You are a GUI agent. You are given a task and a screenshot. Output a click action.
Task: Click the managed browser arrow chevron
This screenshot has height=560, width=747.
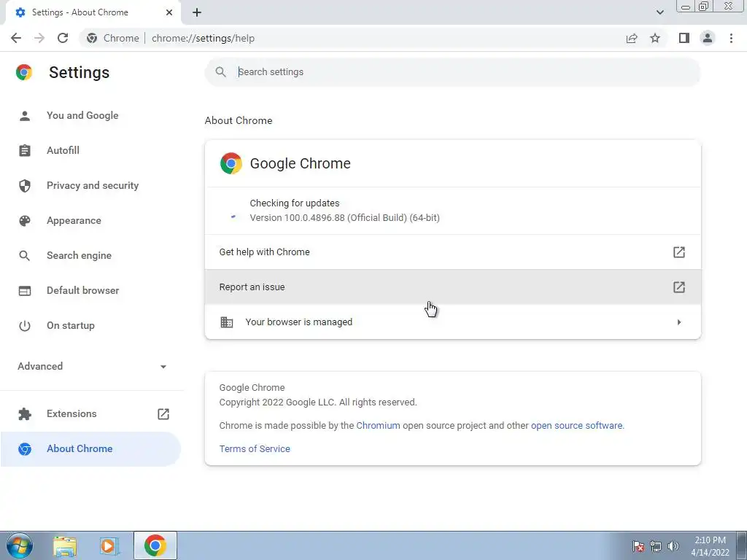click(679, 322)
